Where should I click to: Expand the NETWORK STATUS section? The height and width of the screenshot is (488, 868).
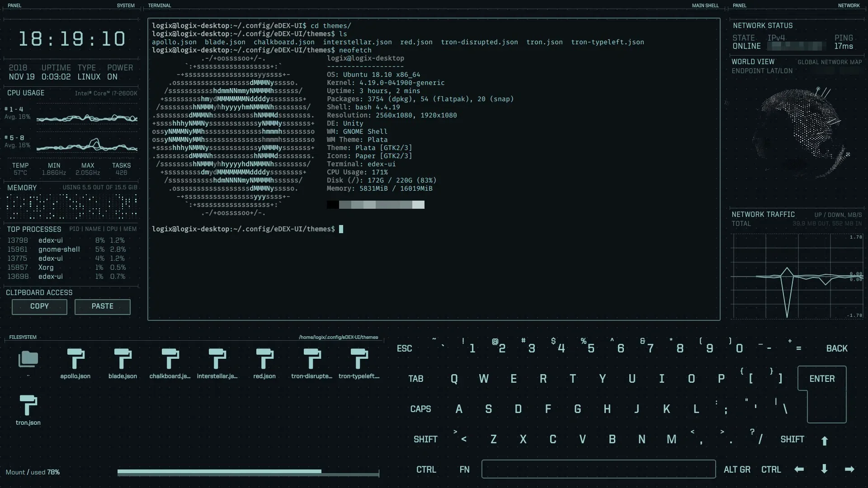763,25
